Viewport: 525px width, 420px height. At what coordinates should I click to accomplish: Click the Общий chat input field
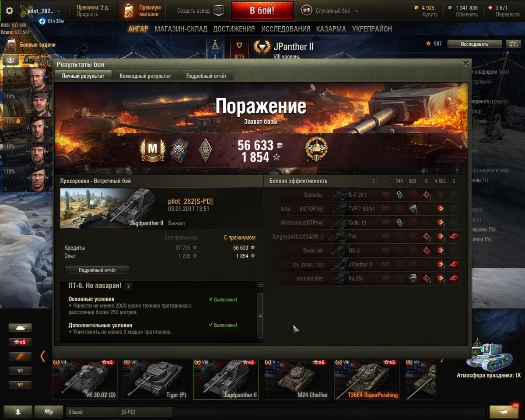tap(92, 412)
